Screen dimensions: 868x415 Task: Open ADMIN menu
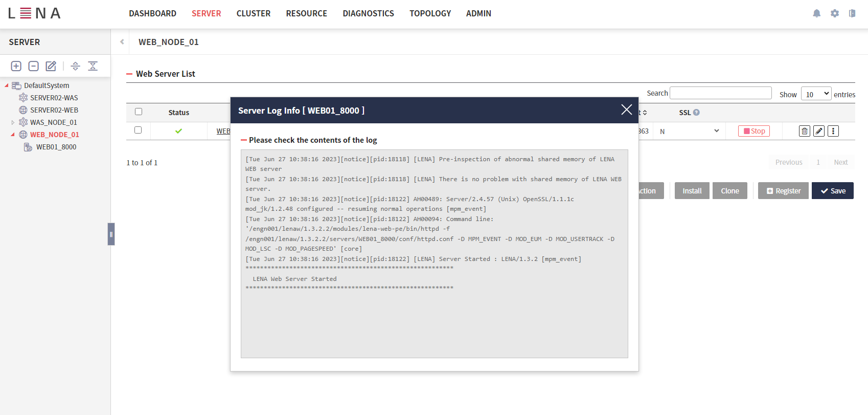[x=478, y=13]
